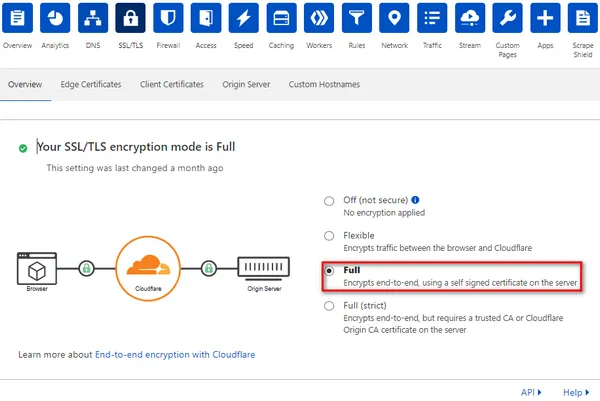Switch to the Origin Server tab
The image size is (600, 401).
click(246, 84)
